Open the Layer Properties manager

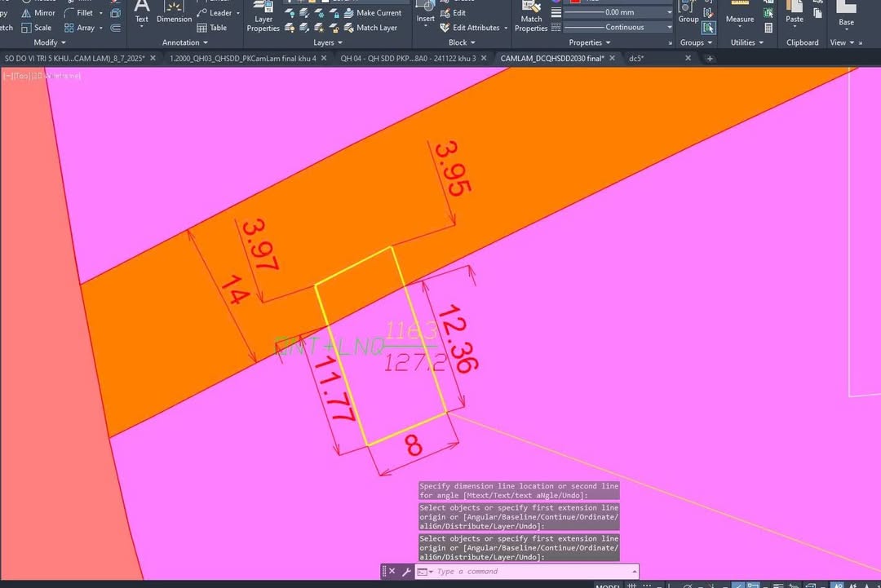pos(263,18)
